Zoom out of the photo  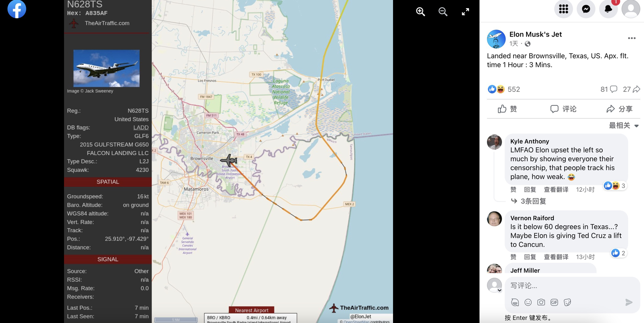(x=443, y=12)
